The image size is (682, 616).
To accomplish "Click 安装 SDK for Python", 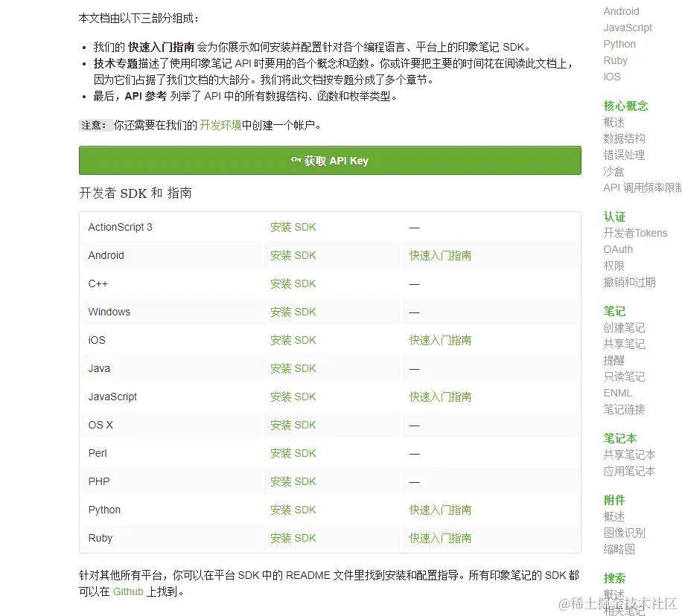I will point(293,510).
